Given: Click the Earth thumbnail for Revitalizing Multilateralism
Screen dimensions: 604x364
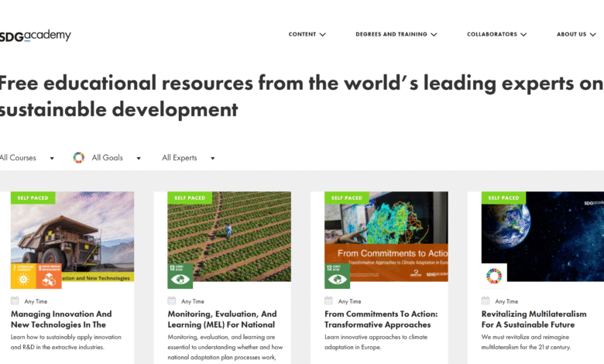Looking at the screenshot, I should click(x=542, y=232).
